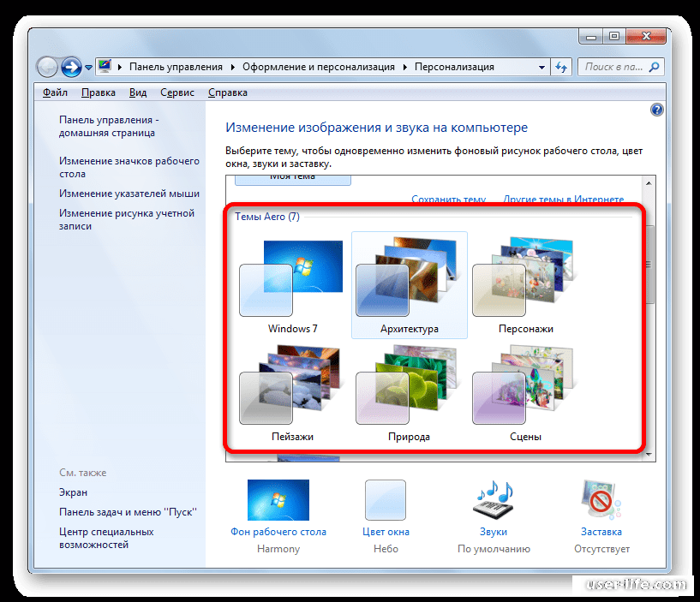Click 'Панель управления' breadcrumb
The width and height of the screenshot is (700, 602).
[176, 67]
